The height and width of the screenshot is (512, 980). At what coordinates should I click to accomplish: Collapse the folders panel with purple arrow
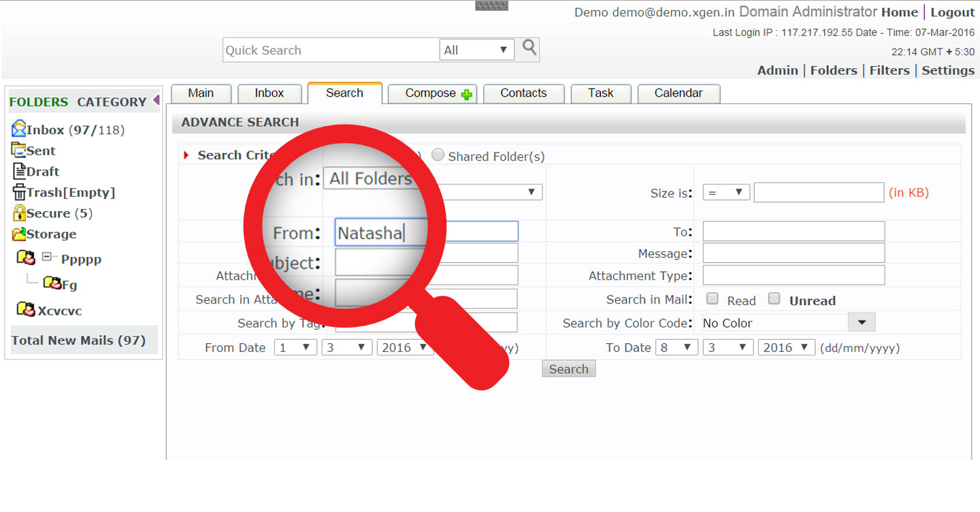[156, 100]
